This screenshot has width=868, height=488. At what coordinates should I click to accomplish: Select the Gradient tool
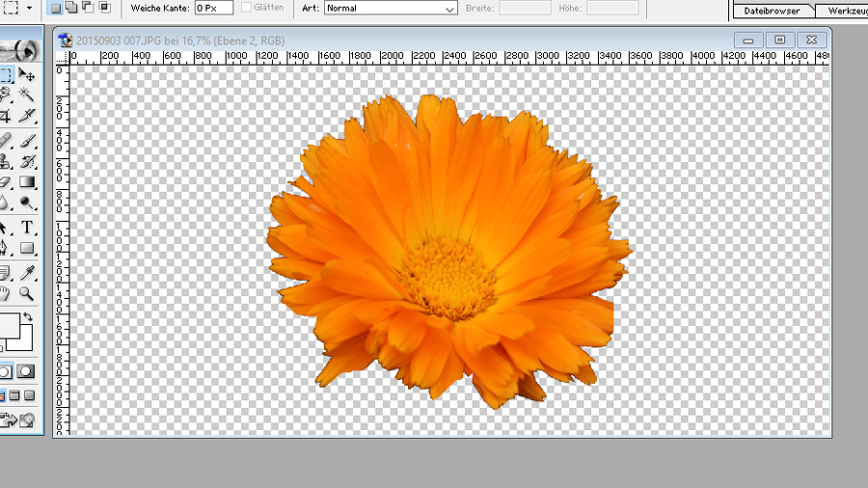[x=27, y=181]
